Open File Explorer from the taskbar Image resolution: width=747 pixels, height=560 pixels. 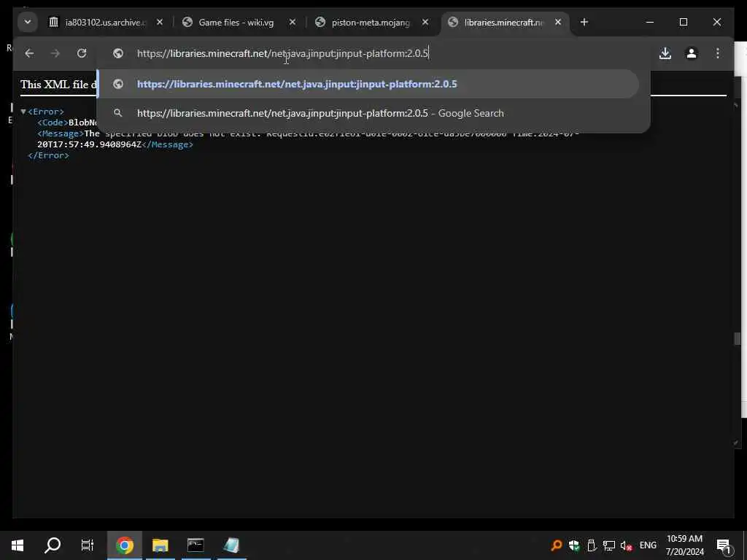160,545
